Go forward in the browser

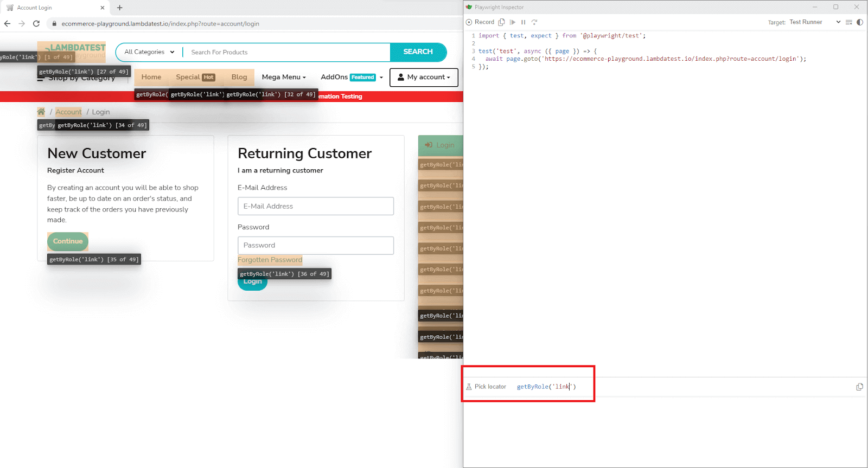point(22,23)
